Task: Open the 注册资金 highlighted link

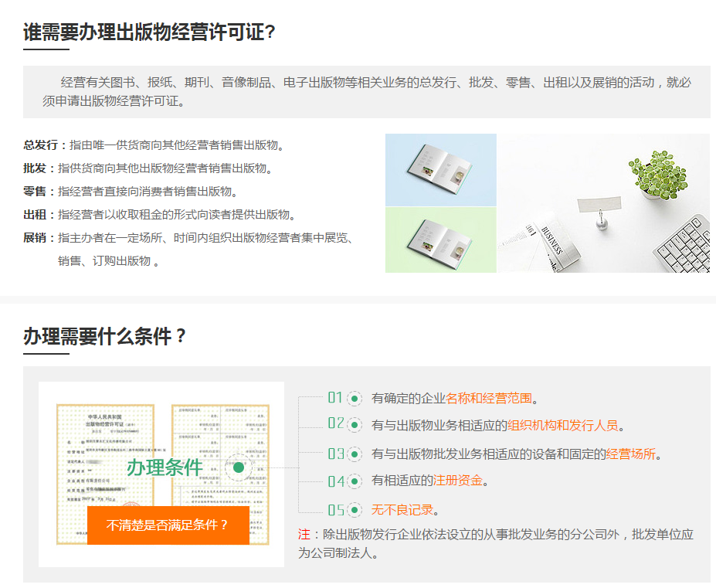Action: coord(457,481)
